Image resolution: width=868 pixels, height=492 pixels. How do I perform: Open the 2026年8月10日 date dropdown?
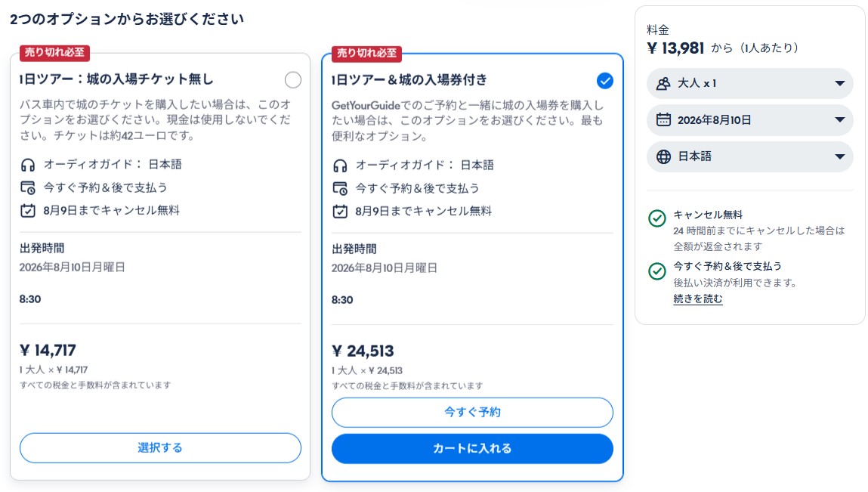point(749,119)
